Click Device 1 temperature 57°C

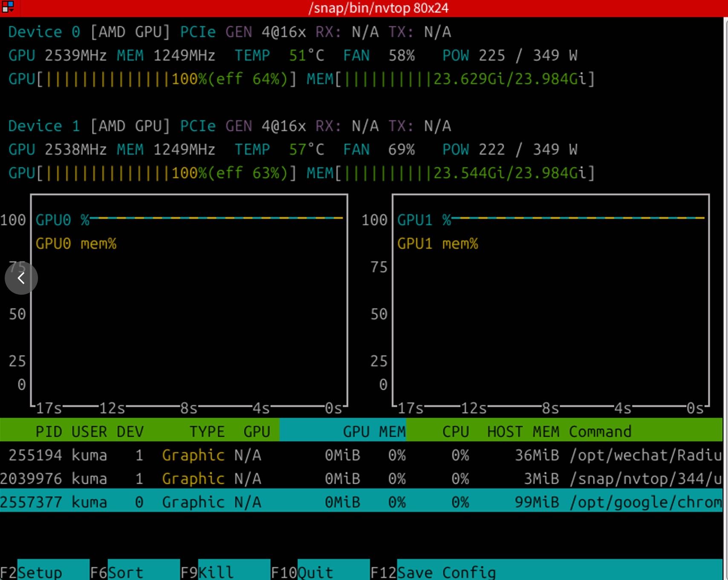point(306,149)
